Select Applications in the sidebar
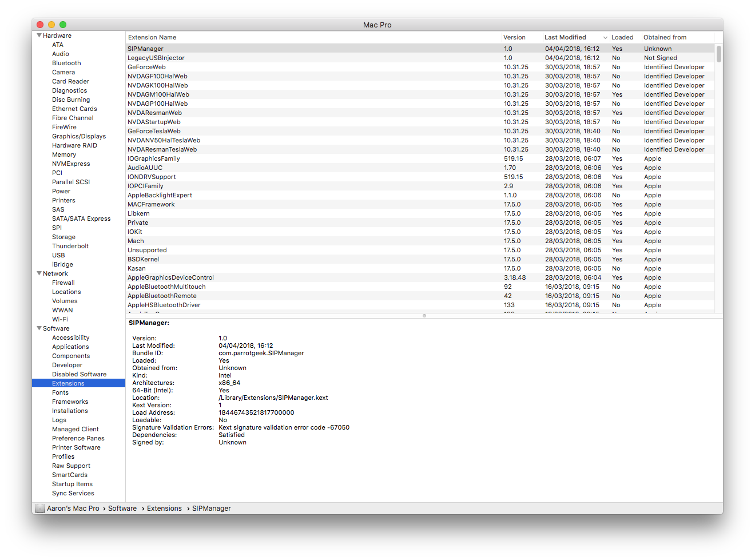 point(70,347)
